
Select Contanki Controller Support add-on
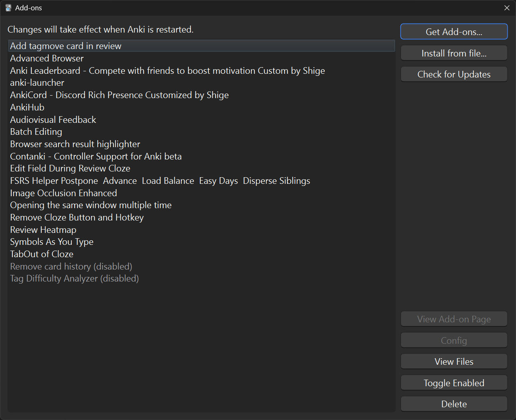(x=202, y=156)
